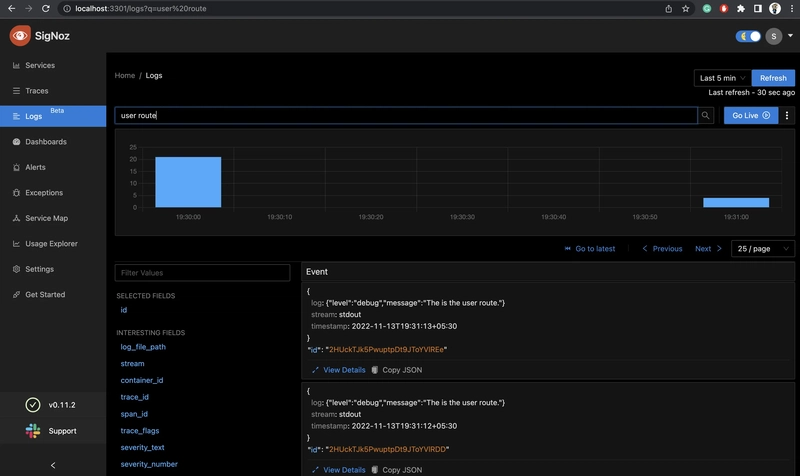This screenshot has width=800, height=476.
Task: Open the user avatar S menu
Action: (x=773, y=36)
